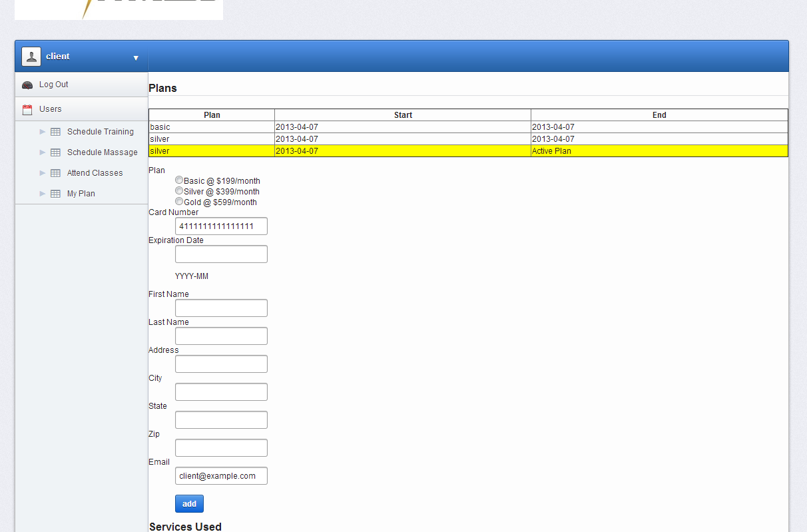Click the table icon beside Schedule Massage
The width and height of the screenshot is (807, 532).
[x=56, y=152]
